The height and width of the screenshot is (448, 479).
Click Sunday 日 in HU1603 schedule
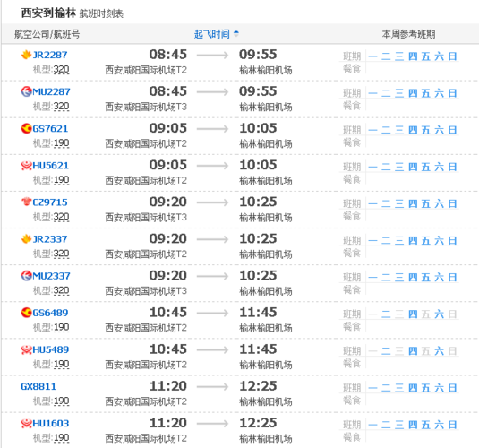(x=452, y=425)
